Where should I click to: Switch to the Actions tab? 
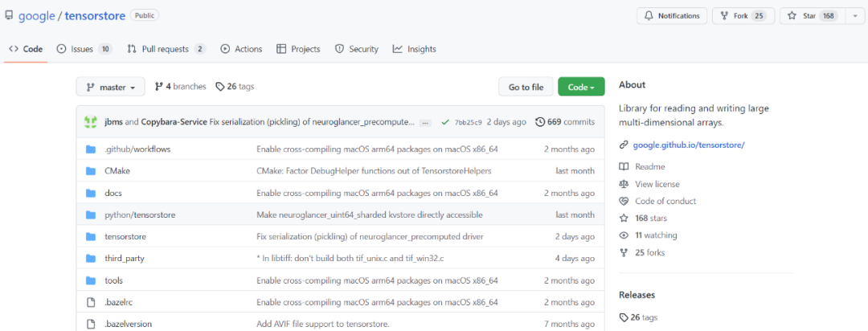[x=241, y=49]
